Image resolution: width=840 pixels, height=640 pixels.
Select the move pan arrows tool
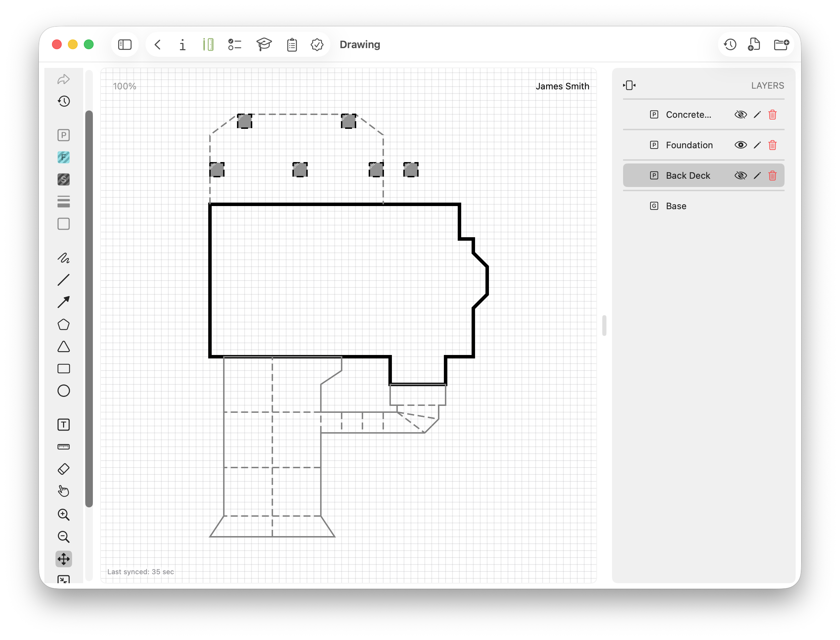point(64,559)
